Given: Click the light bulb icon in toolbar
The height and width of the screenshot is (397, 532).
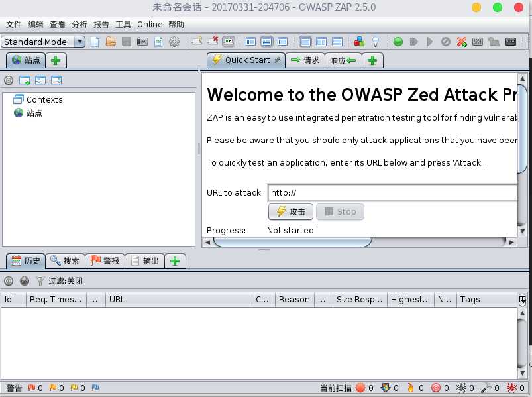Looking at the screenshot, I should (375, 42).
